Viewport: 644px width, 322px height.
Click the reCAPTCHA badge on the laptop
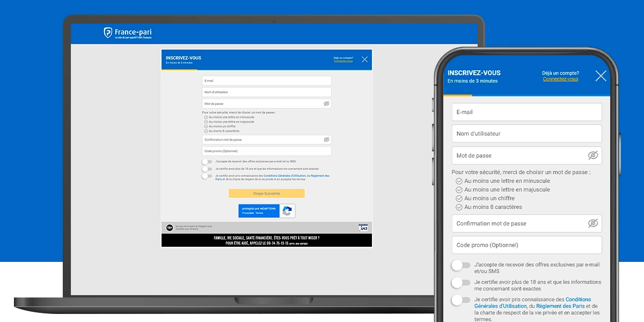[x=267, y=211]
